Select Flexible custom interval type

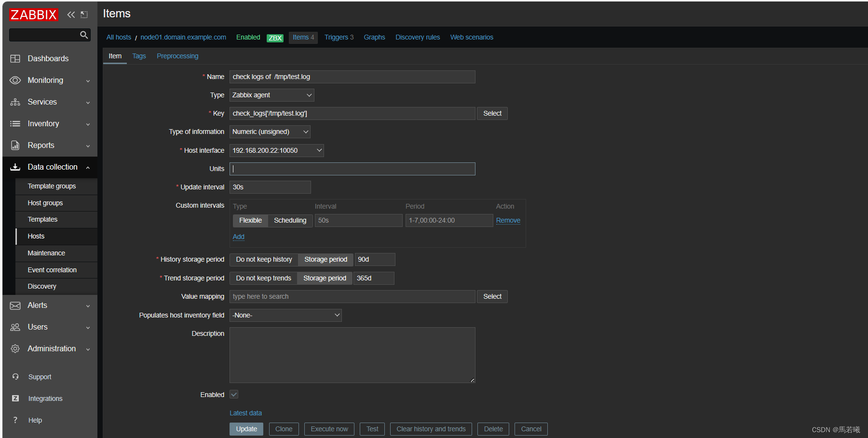(250, 220)
